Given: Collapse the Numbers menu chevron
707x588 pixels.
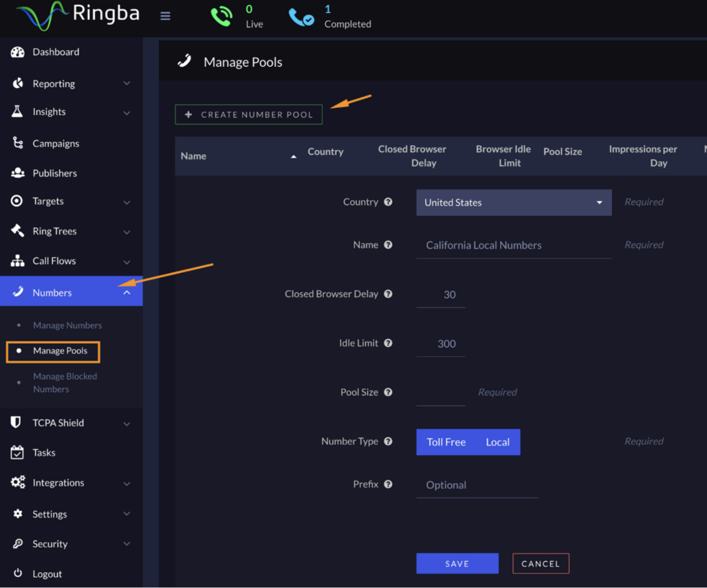Looking at the screenshot, I should pos(127,292).
